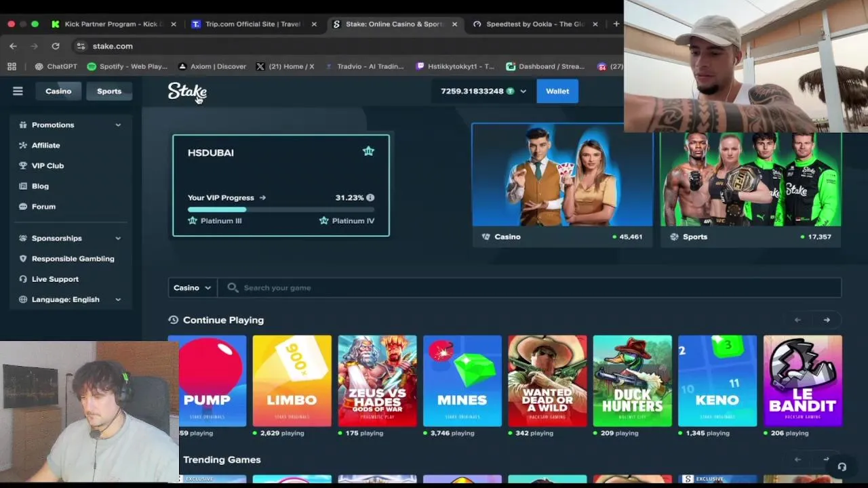This screenshot has height=488, width=868.
Task: Click the VIP Club trophy icon
Action: tap(23, 165)
